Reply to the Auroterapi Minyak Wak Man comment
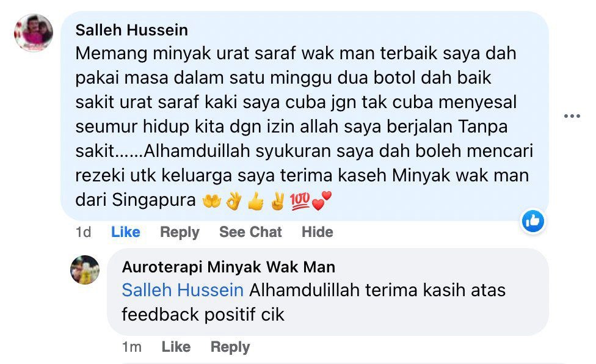Image resolution: width=596 pixels, height=364 pixels. 230,347
